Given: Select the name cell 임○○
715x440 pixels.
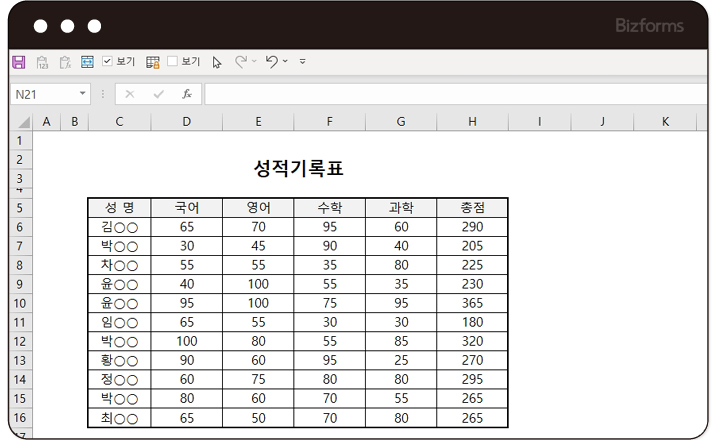Looking at the screenshot, I should pos(119,322).
